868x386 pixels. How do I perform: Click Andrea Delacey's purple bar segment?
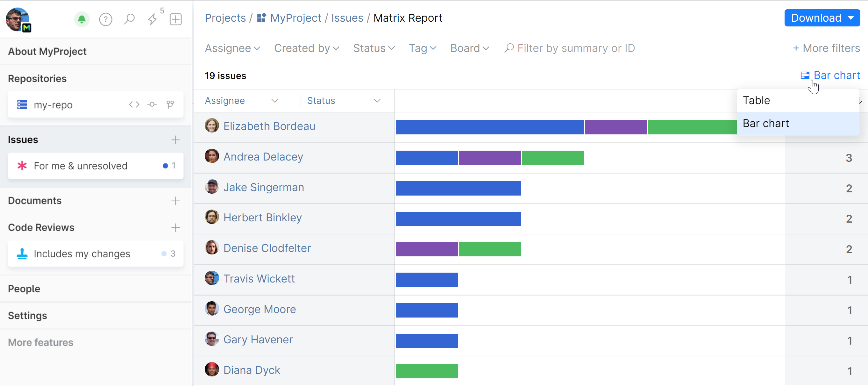(490, 158)
